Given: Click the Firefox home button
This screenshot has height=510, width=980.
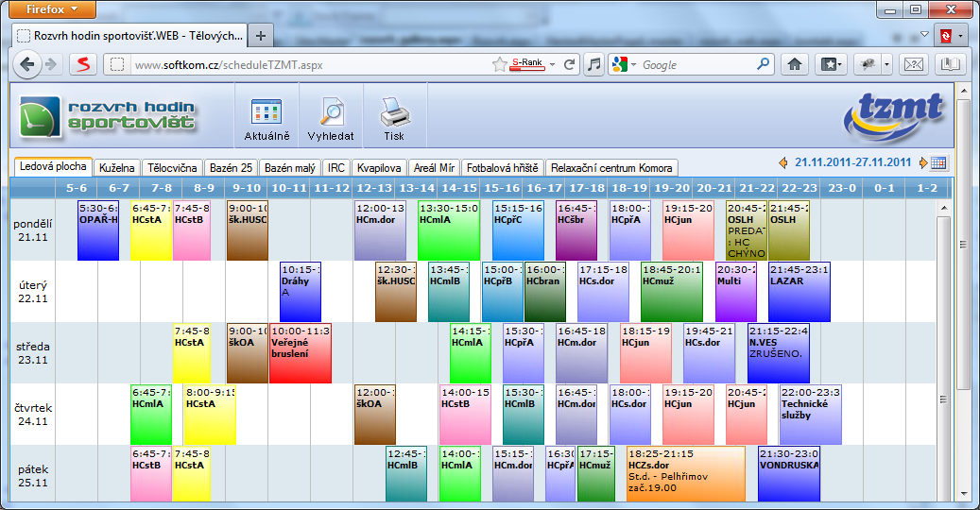Looking at the screenshot, I should click(x=795, y=64).
